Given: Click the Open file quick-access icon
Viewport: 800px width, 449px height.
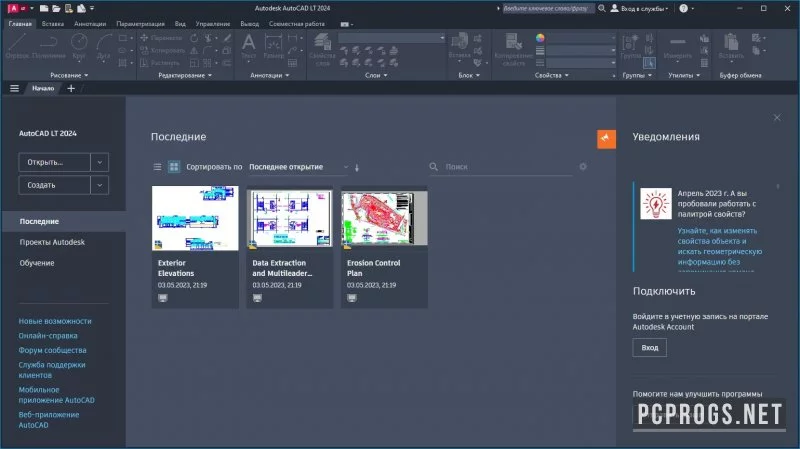Looking at the screenshot, I should point(56,8).
